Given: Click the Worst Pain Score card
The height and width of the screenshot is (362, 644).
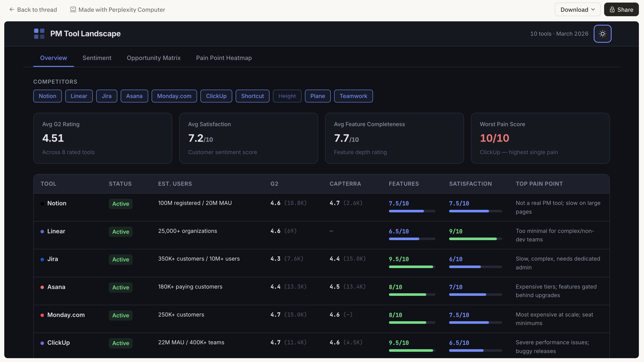Looking at the screenshot, I should coord(540,138).
